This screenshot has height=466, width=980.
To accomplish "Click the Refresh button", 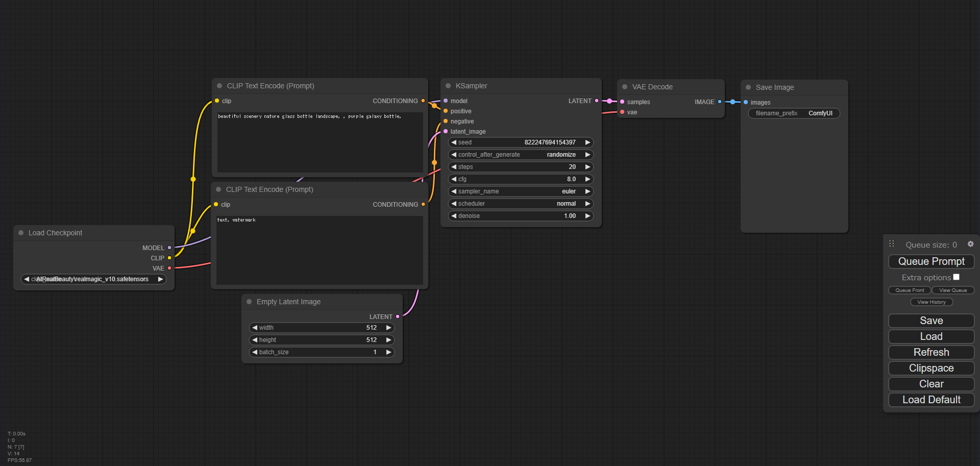I will point(931,352).
